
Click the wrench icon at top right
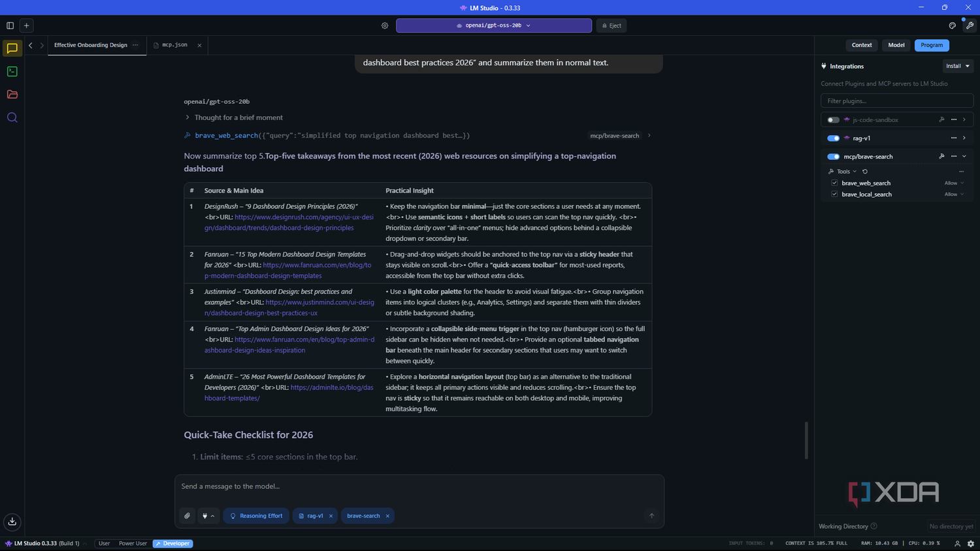970,25
